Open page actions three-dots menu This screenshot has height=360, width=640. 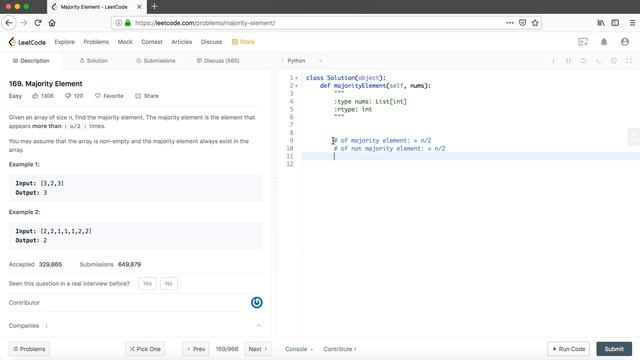[x=510, y=23]
